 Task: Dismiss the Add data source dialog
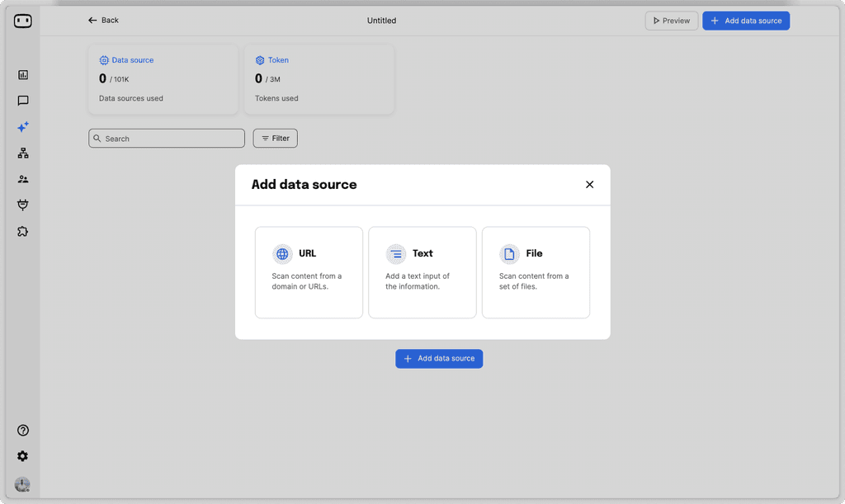click(x=589, y=184)
